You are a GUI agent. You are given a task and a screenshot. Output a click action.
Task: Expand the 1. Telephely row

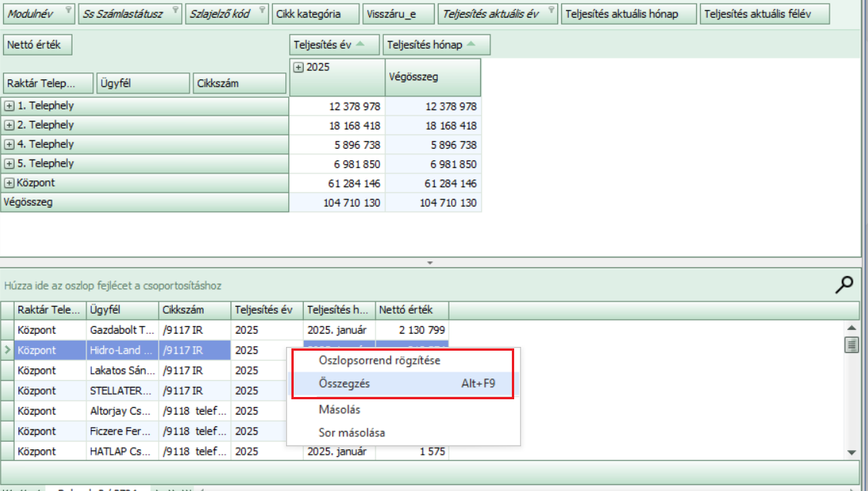(x=9, y=106)
